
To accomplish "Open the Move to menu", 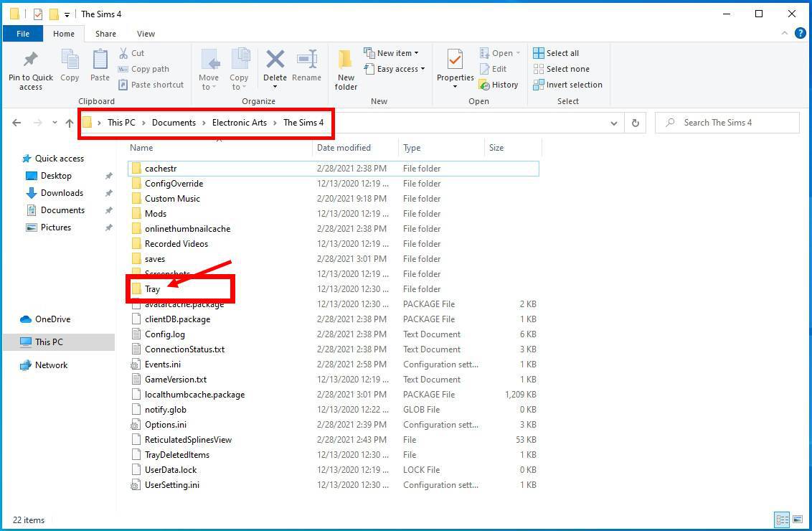I will tap(209, 70).
